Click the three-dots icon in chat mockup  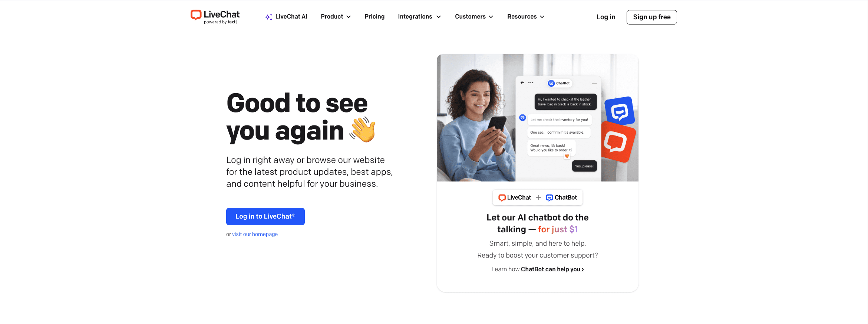pyautogui.click(x=531, y=83)
